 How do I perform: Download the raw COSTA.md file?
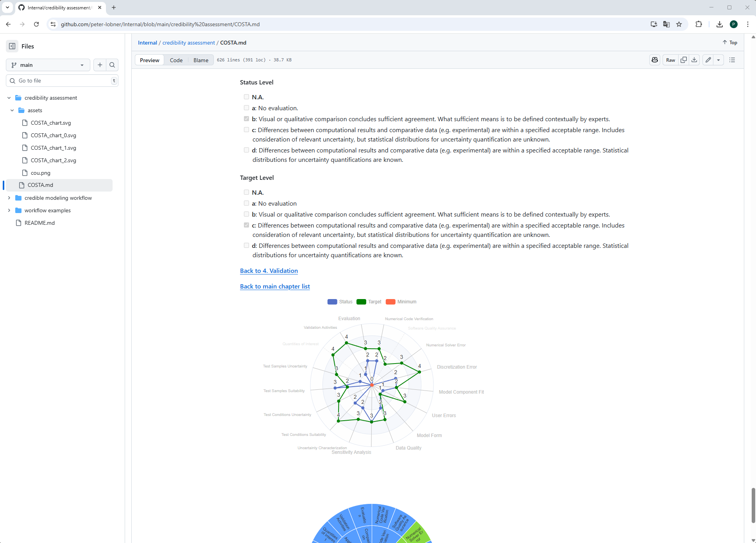click(x=694, y=60)
